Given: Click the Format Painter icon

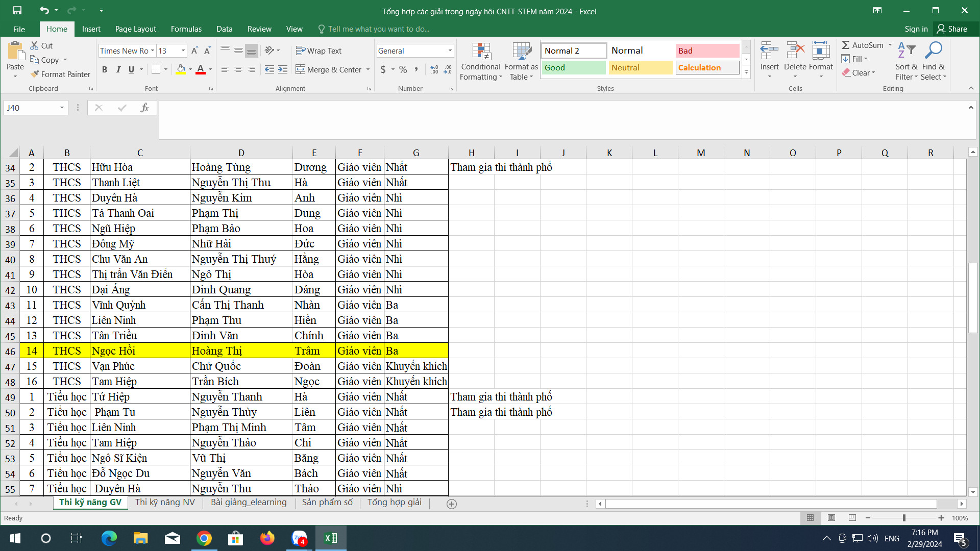Looking at the screenshot, I should (x=35, y=74).
